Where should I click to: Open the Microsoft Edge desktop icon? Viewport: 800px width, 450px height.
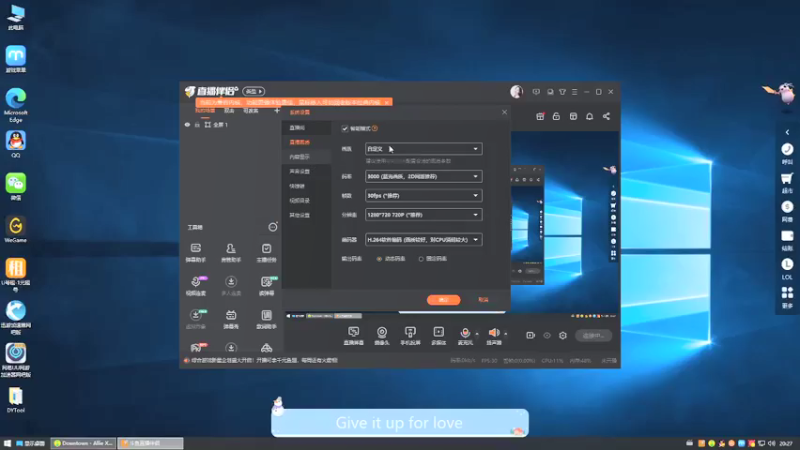click(x=16, y=105)
